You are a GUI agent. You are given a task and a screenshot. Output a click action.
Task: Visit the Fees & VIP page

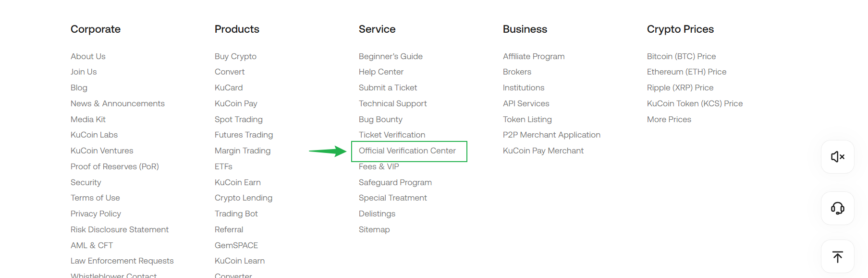379,167
